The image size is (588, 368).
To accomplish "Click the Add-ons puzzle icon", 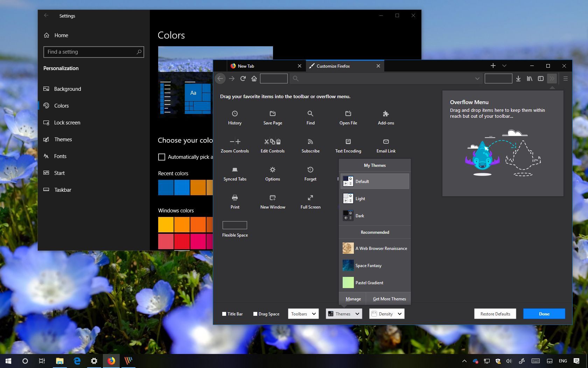I will 386,114.
